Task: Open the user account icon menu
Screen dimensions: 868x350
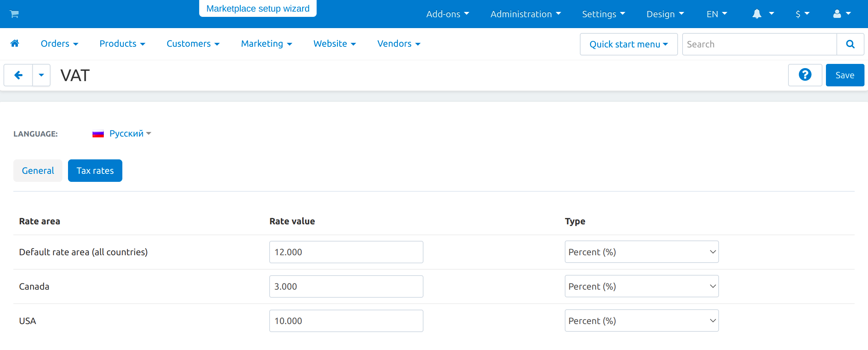Action: point(842,14)
